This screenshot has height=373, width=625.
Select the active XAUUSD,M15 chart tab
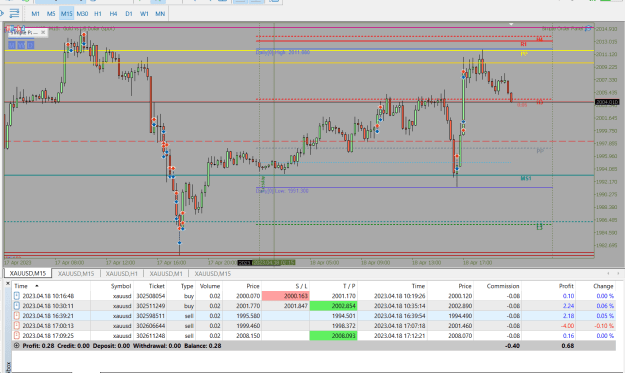click(28, 273)
